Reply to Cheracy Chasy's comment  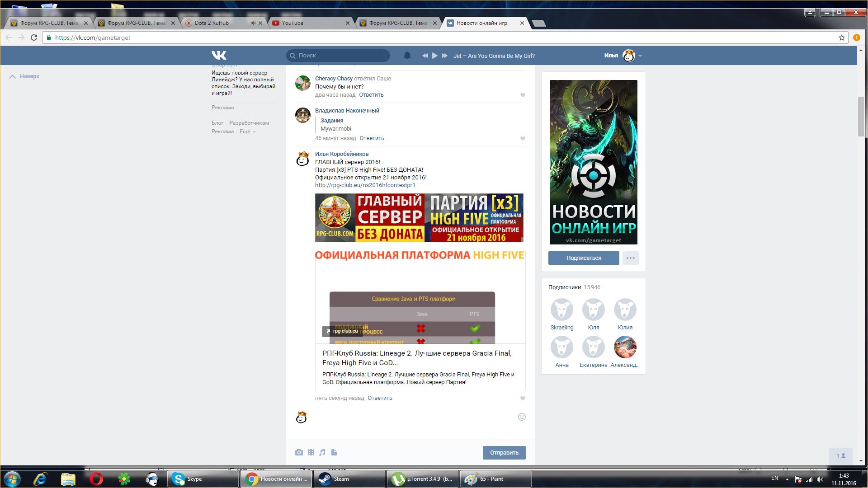[x=371, y=95]
